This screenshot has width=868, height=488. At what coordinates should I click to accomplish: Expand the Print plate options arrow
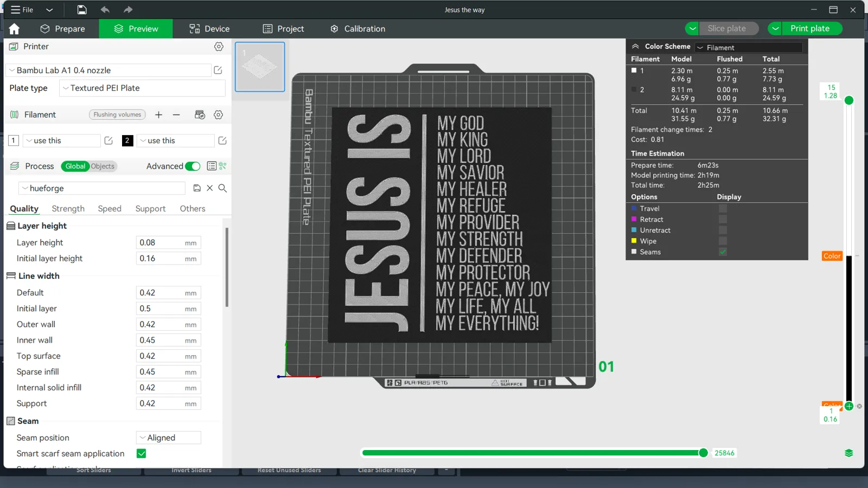pos(775,28)
